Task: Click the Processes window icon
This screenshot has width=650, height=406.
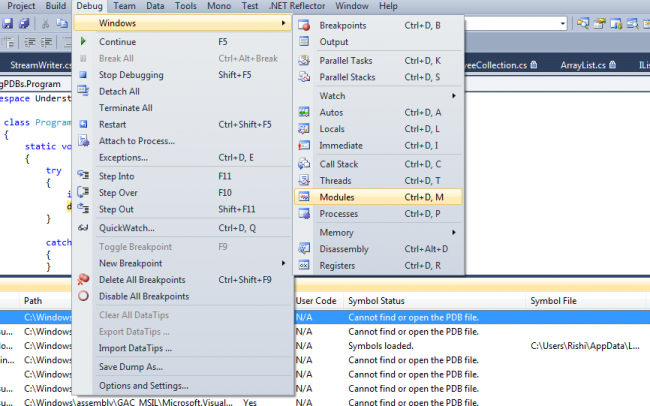Action: coord(304,214)
